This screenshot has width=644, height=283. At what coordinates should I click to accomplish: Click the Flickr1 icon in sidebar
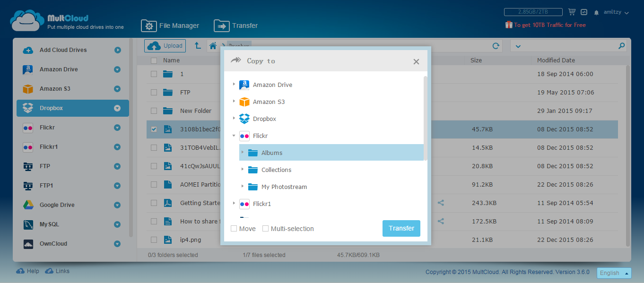coord(28,147)
